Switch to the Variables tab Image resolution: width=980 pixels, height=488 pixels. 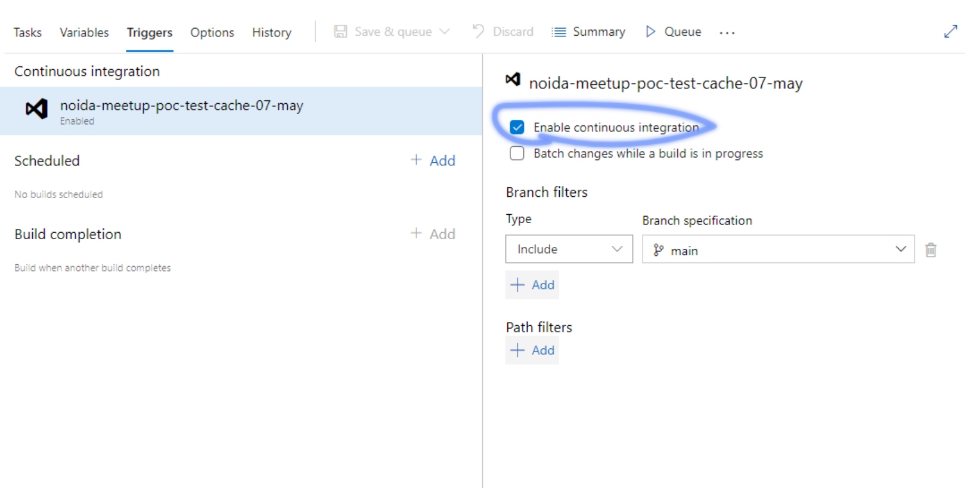point(84,32)
